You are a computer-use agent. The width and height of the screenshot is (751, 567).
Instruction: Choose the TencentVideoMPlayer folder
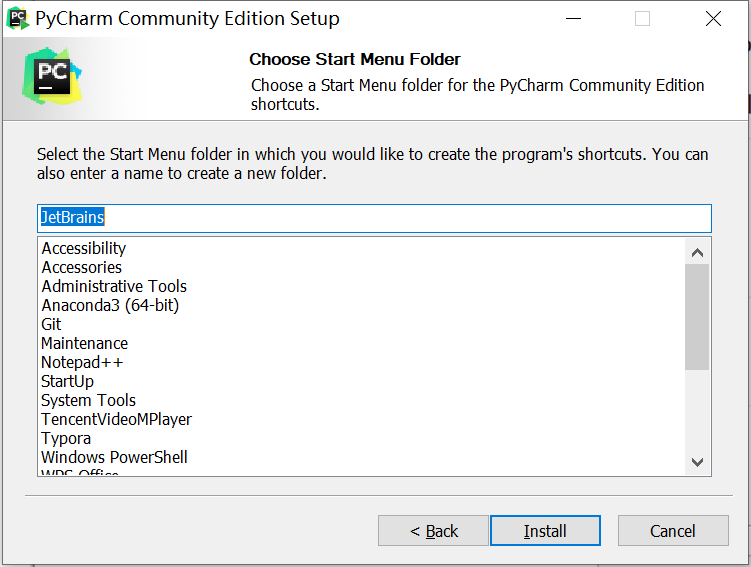(116, 419)
